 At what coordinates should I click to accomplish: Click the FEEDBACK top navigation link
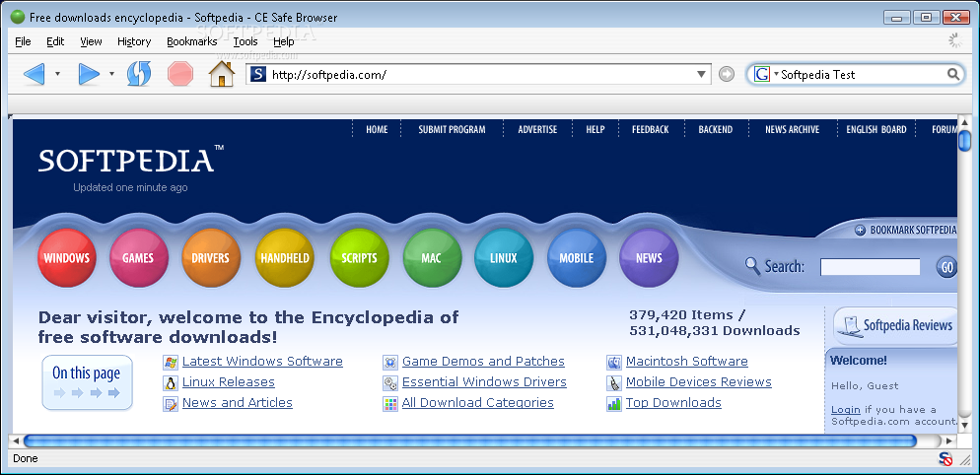(650, 129)
